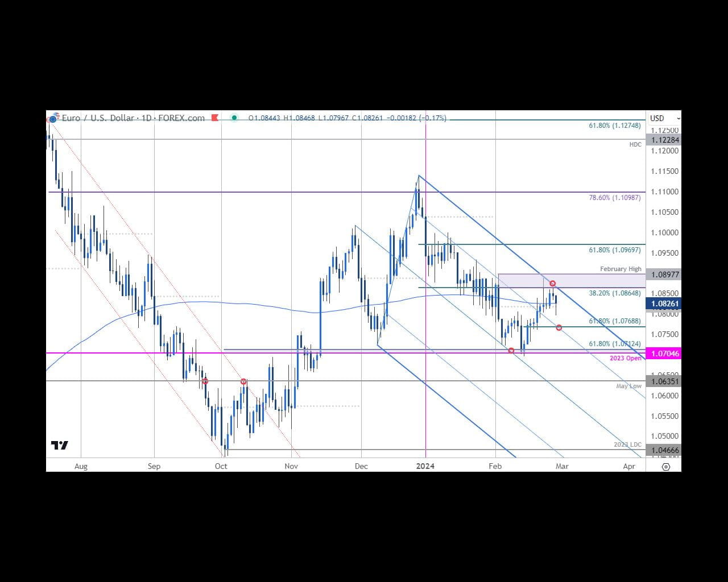Viewport: 728px width, 582px height.
Task: Click the Nov label on the time axis
Action: click(x=291, y=466)
